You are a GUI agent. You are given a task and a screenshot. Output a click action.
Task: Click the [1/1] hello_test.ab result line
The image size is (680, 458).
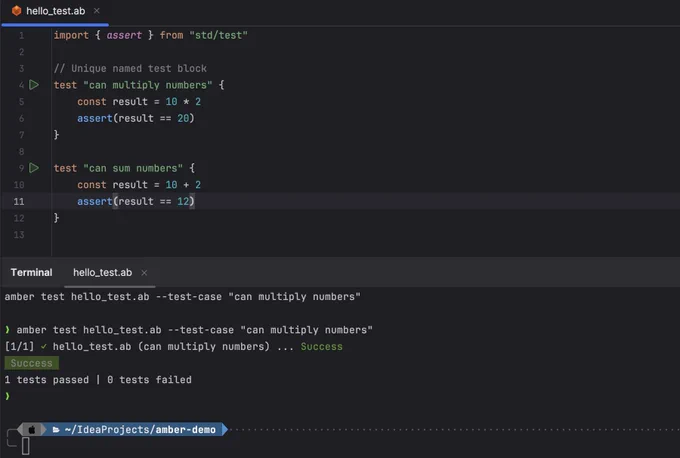coord(173,347)
